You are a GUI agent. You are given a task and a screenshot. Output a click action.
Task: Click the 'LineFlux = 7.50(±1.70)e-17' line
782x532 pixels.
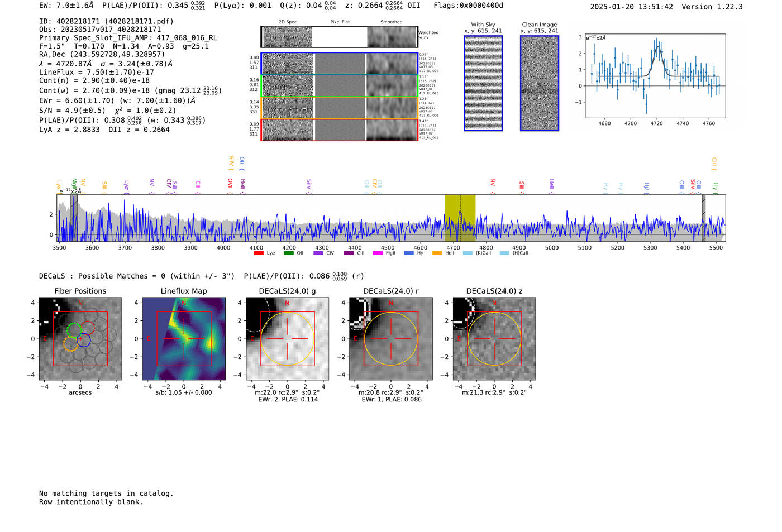(x=97, y=72)
